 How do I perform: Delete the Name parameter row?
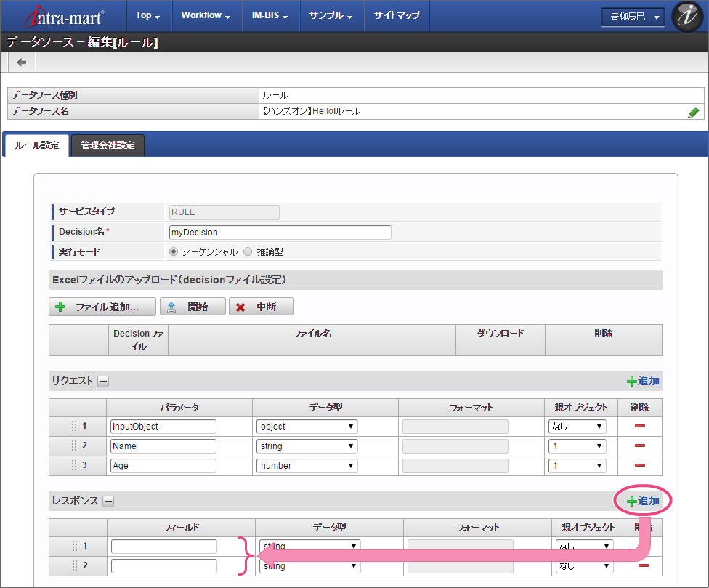click(640, 446)
